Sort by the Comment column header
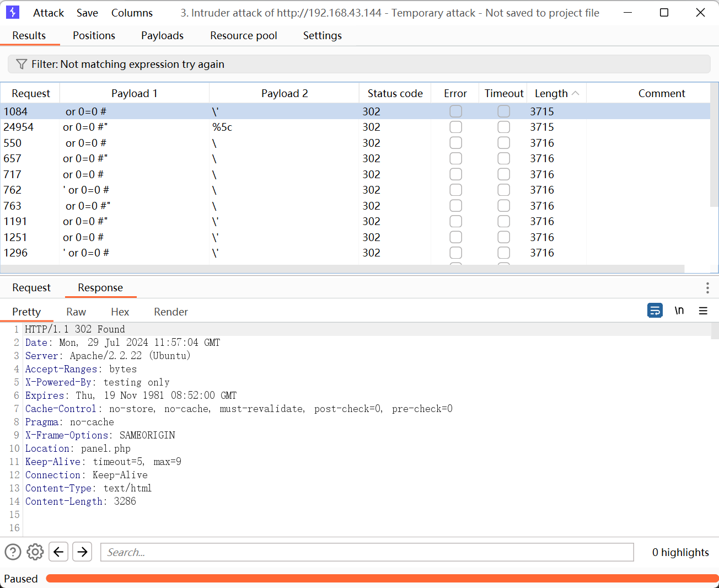Screen dimensions: 719x588 pyautogui.click(x=662, y=93)
